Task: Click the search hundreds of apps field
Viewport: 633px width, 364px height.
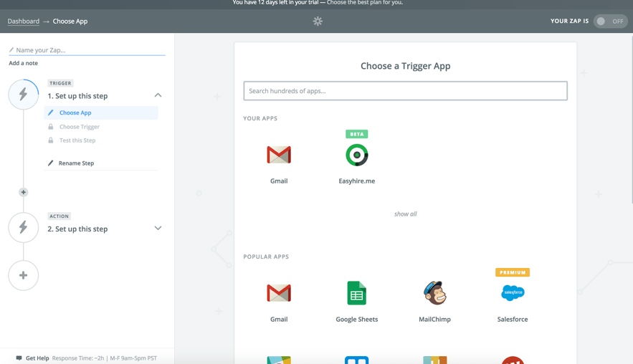Action: coord(405,91)
